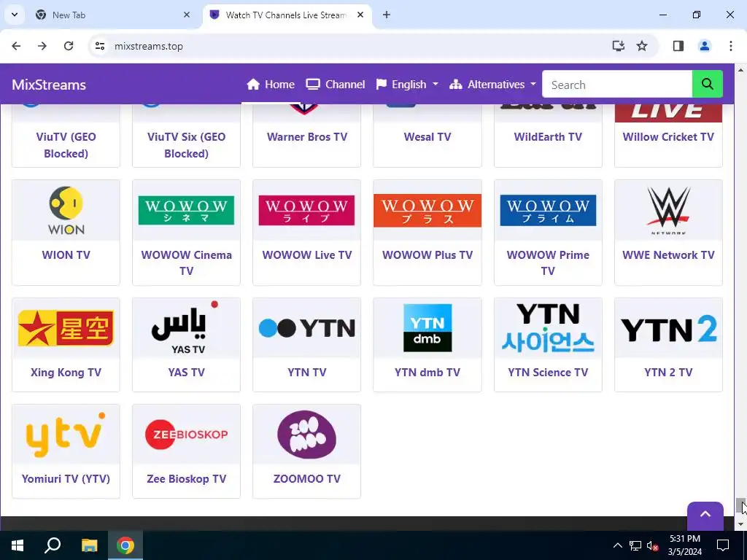Click the WWE Network logo
Screen dimensions: 747x560
(x=668, y=211)
